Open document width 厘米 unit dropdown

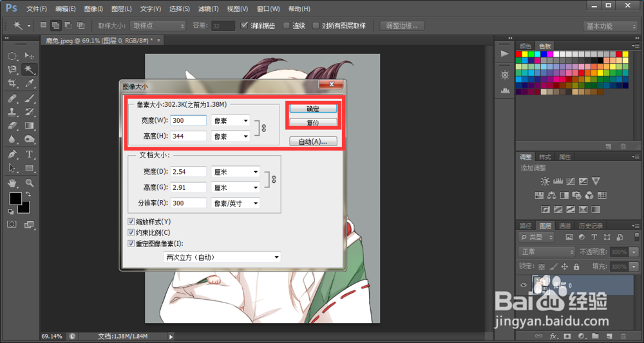click(x=235, y=172)
